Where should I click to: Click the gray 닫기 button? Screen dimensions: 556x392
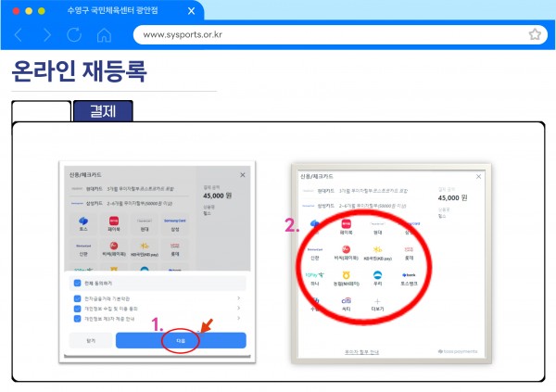(x=91, y=340)
